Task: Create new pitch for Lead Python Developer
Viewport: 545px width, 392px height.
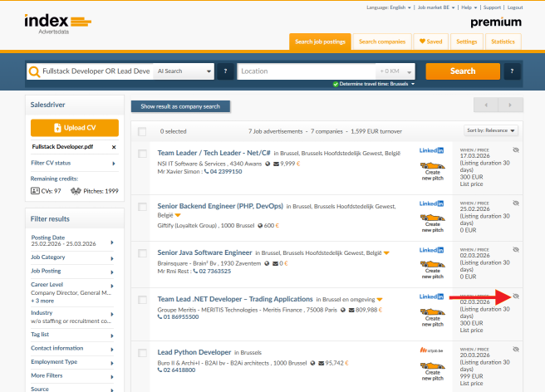Action: pyautogui.click(x=432, y=371)
